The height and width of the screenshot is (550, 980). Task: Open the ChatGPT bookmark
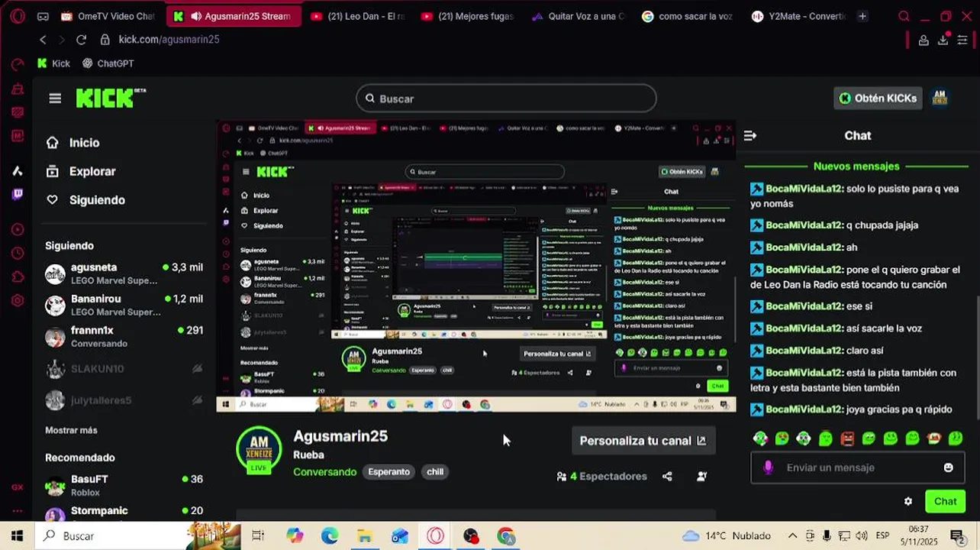(x=108, y=63)
